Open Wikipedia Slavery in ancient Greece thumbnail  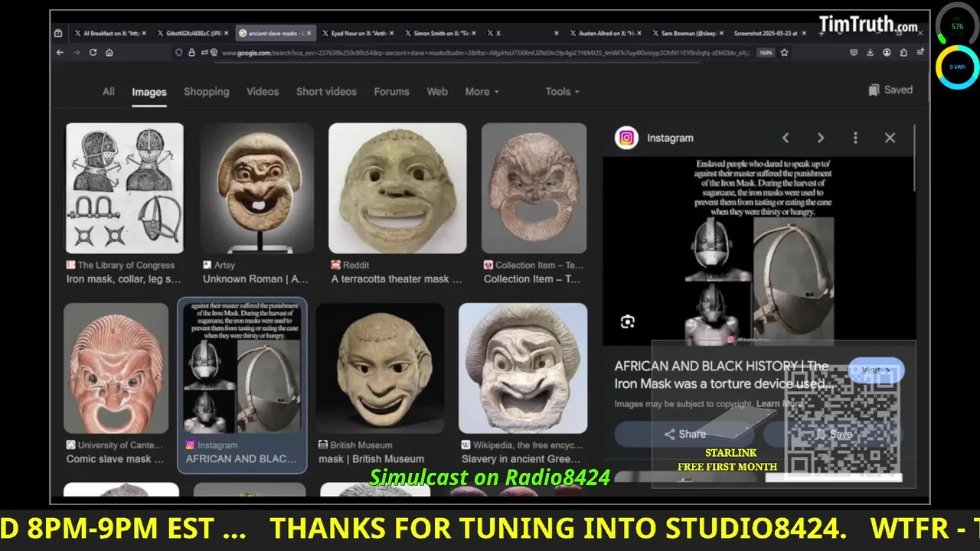[523, 368]
